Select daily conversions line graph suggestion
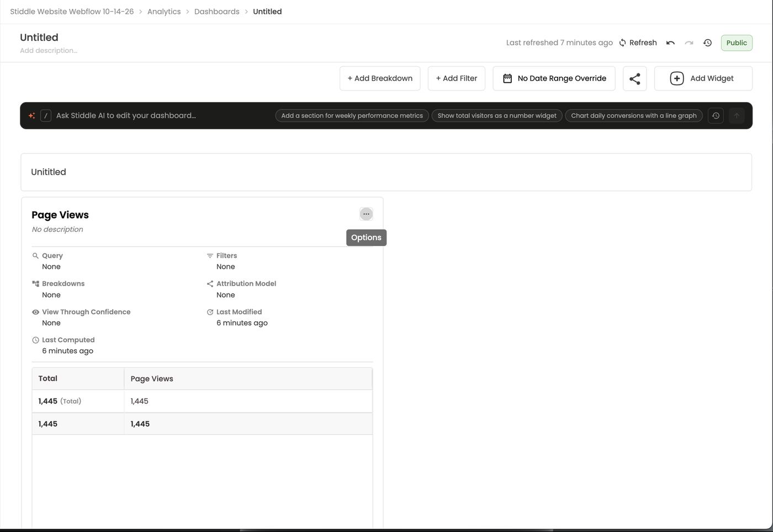This screenshot has height=532, width=773. point(634,115)
